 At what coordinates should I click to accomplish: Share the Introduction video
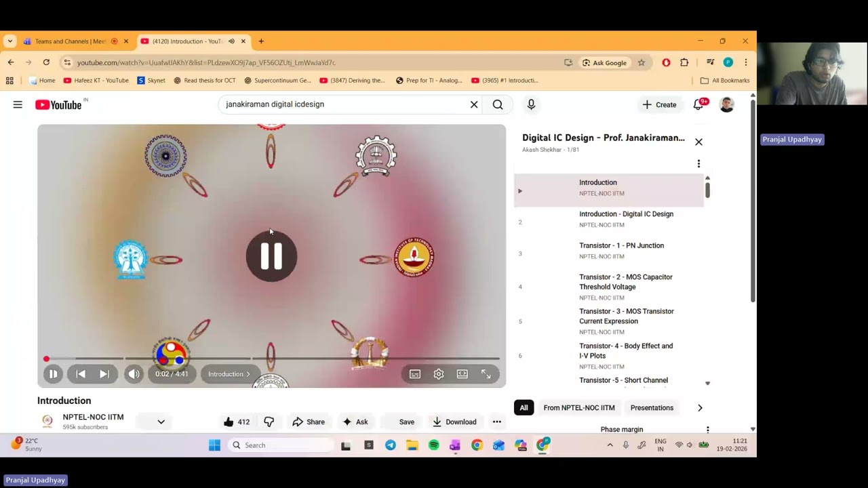[x=309, y=422]
